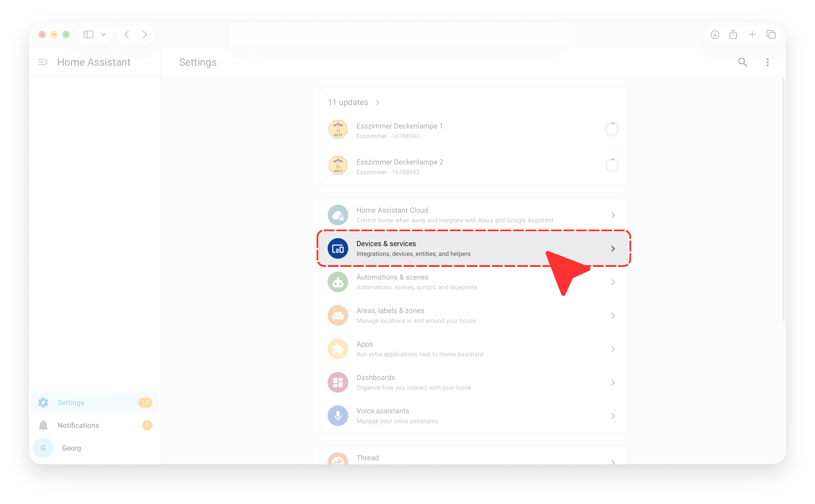Click the Apps puzzle piece icon

pyautogui.click(x=338, y=349)
